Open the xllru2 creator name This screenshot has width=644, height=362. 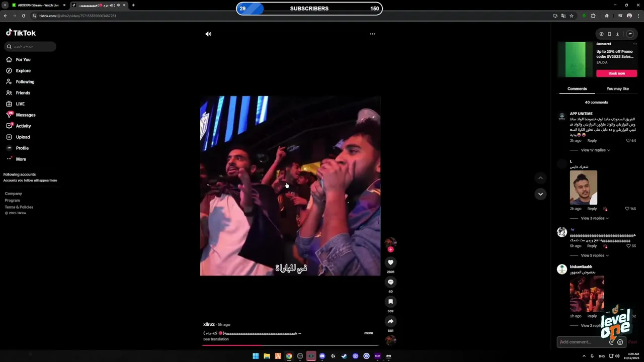pyautogui.click(x=209, y=325)
